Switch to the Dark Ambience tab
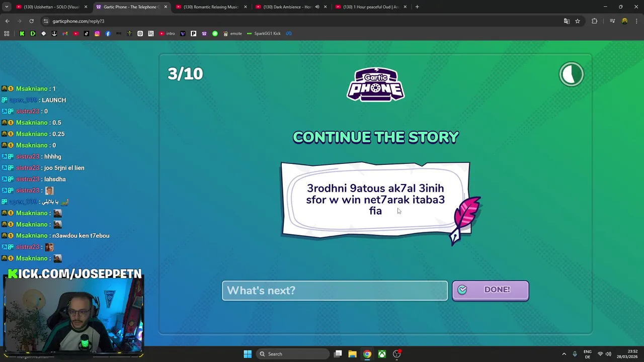 pyautogui.click(x=291, y=7)
